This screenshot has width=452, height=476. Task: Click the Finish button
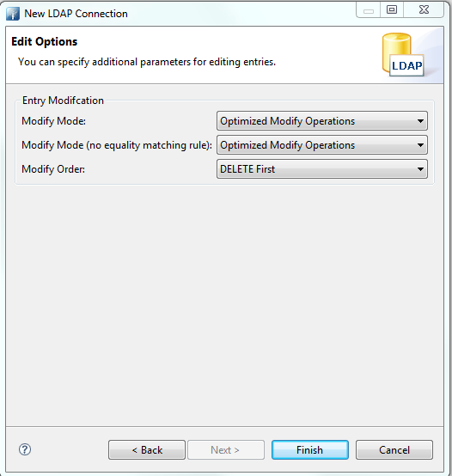[310, 449]
